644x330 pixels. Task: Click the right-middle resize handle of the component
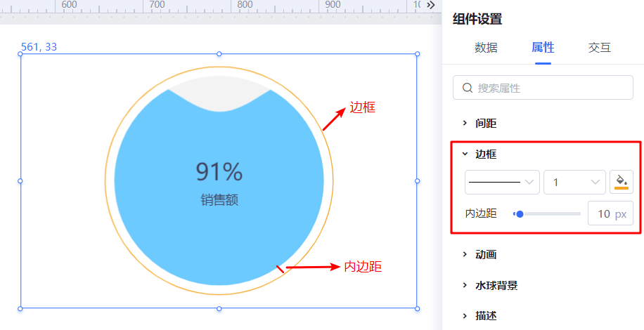[x=418, y=180]
